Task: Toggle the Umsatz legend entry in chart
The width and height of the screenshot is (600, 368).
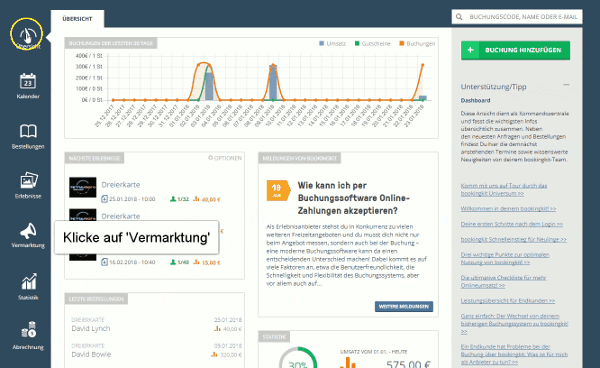Action: click(333, 44)
